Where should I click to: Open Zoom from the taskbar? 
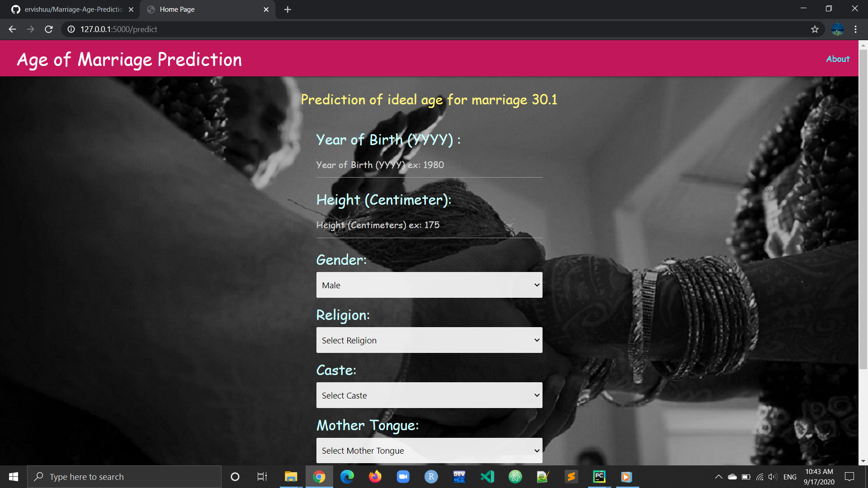pos(403,476)
